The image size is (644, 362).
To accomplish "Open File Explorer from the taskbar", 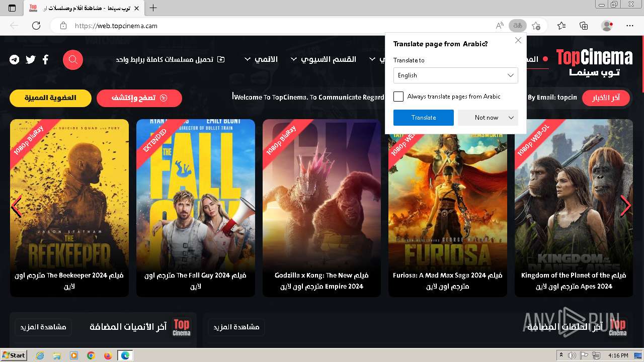I will point(57,355).
